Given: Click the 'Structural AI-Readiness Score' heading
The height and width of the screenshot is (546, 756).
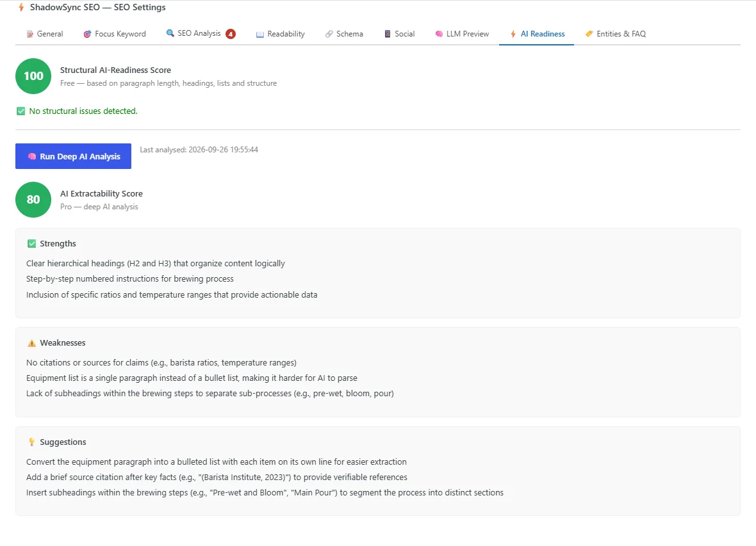Looking at the screenshot, I should tap(116, 70).
